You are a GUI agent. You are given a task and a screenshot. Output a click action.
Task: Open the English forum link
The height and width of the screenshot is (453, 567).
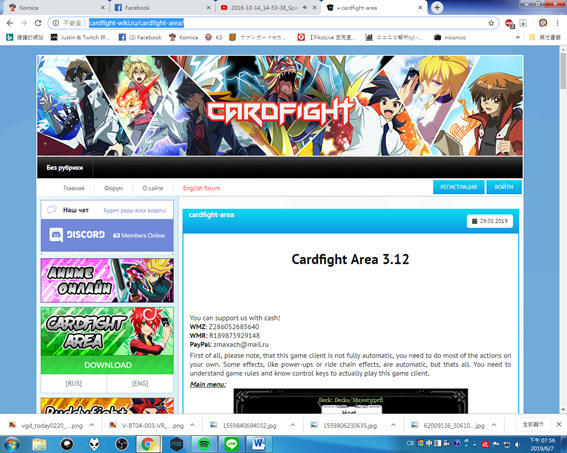tap(201, 188)
